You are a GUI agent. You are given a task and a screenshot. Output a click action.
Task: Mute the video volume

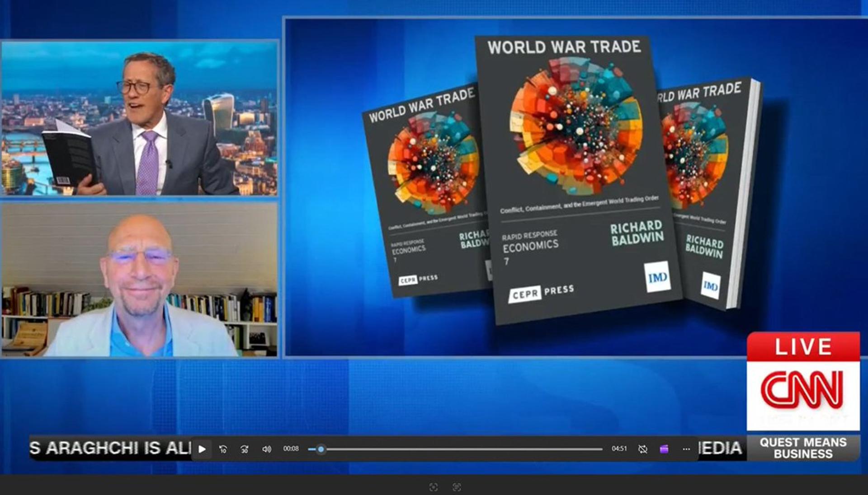(x=267, y=449)
